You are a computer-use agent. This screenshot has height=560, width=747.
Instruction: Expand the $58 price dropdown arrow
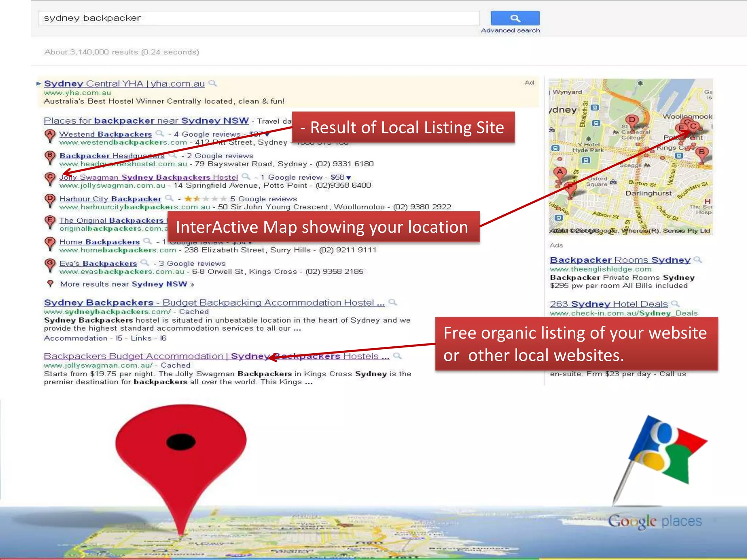click(x=348, y=178)
